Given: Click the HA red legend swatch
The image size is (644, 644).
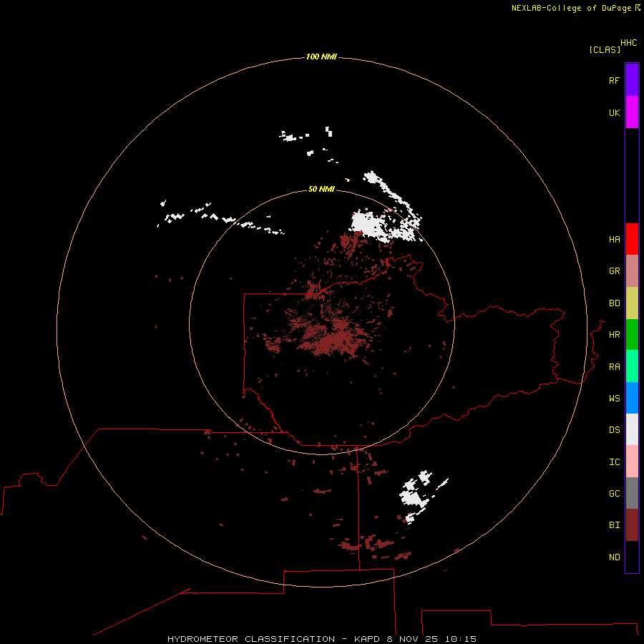Looking at the screenshot, I should [632, 239].
